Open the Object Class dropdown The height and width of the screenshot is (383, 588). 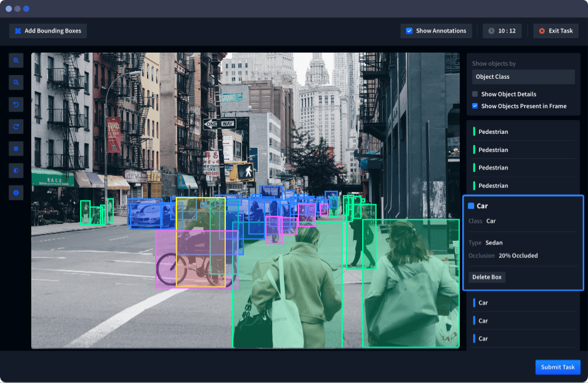pyautogui.click(x=523, y=77)
